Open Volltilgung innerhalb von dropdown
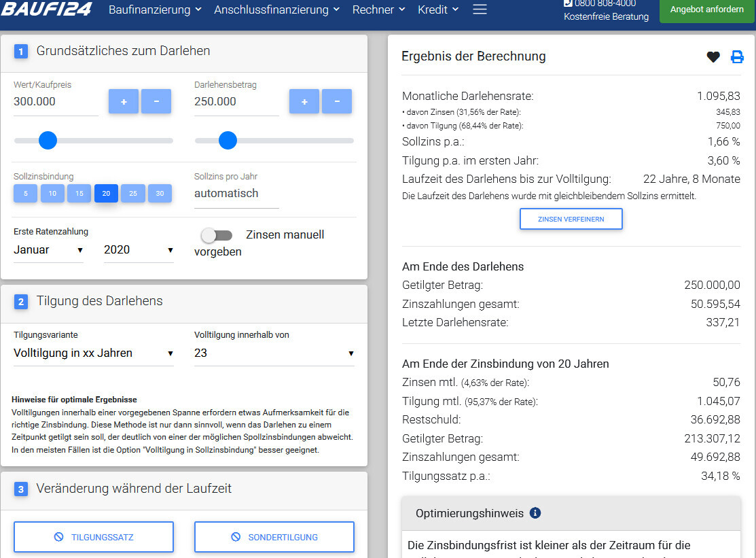Image resolution: width=756 pixels, height=558 pixels. [274, 353]
